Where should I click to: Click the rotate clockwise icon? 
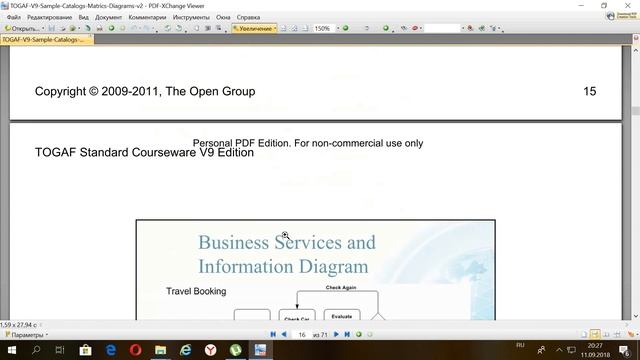[x=179, y=28]
